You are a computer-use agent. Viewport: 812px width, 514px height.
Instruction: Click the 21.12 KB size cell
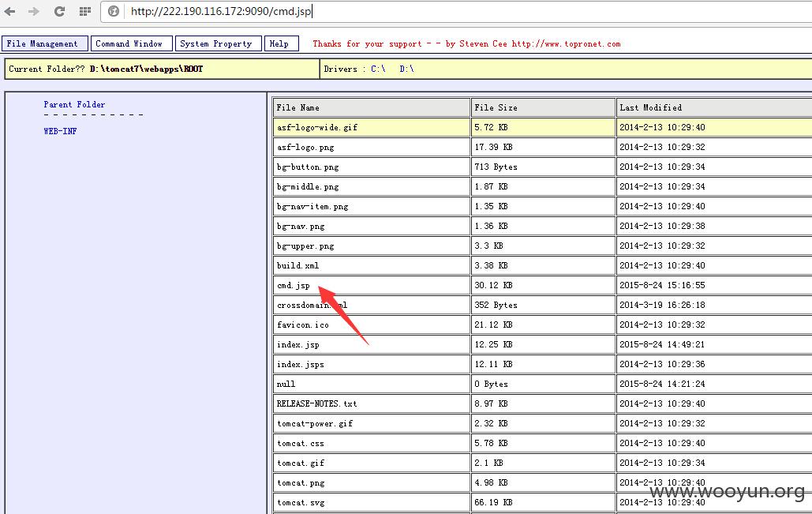pos(543,325)
